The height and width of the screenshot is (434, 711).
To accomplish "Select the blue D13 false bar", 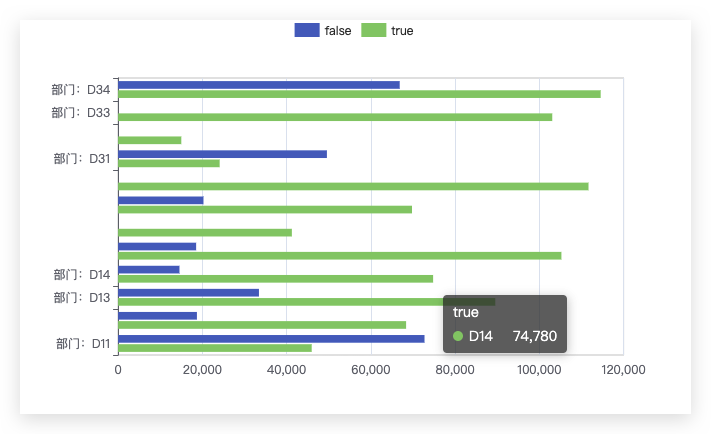I will click(189, 293).
